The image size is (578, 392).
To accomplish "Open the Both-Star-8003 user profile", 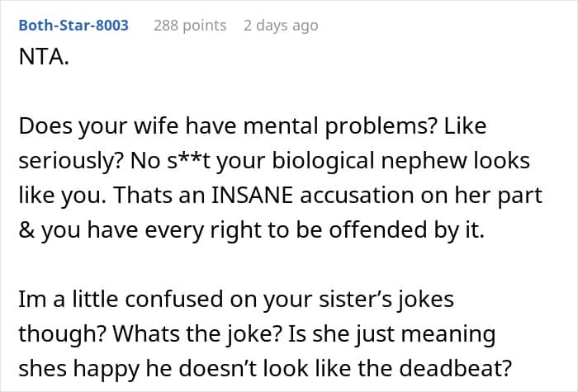I will coord(73,26).
